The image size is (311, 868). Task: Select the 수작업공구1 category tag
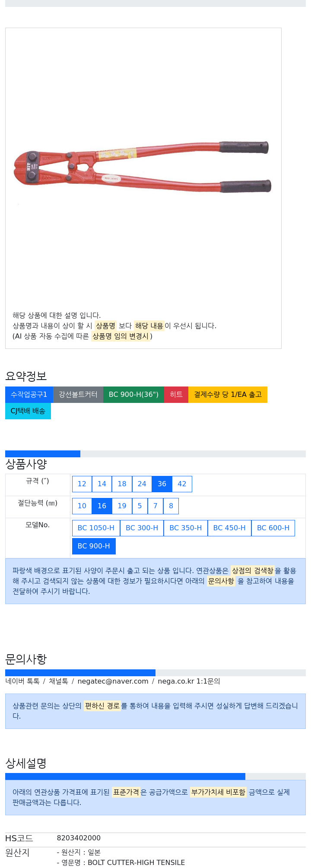[x=29, y=395]
